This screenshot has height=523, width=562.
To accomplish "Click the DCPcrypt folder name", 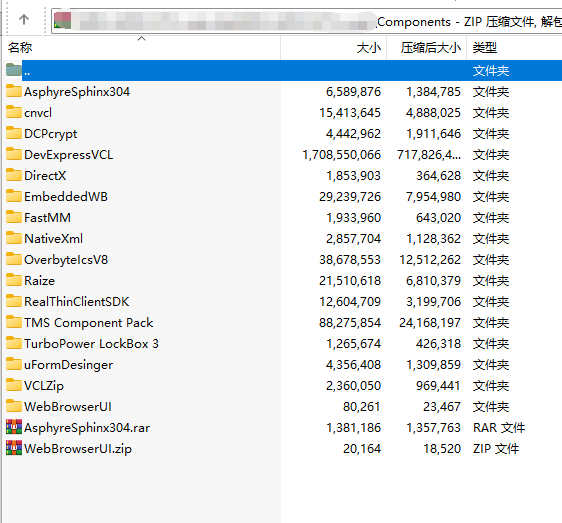I will (x=51, y=134).
